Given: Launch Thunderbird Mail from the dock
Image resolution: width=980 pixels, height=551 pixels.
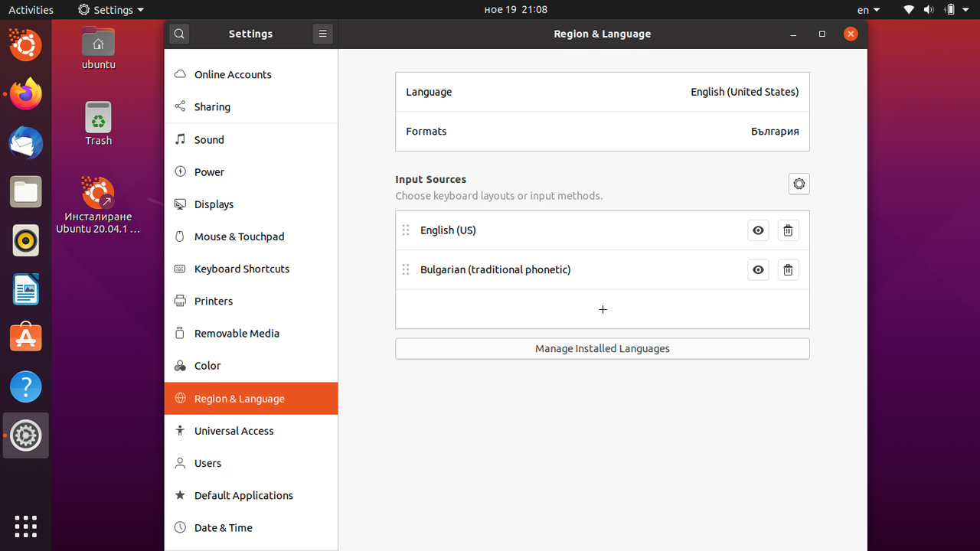Looking at the screenshot, I should (x=26, y=143).
